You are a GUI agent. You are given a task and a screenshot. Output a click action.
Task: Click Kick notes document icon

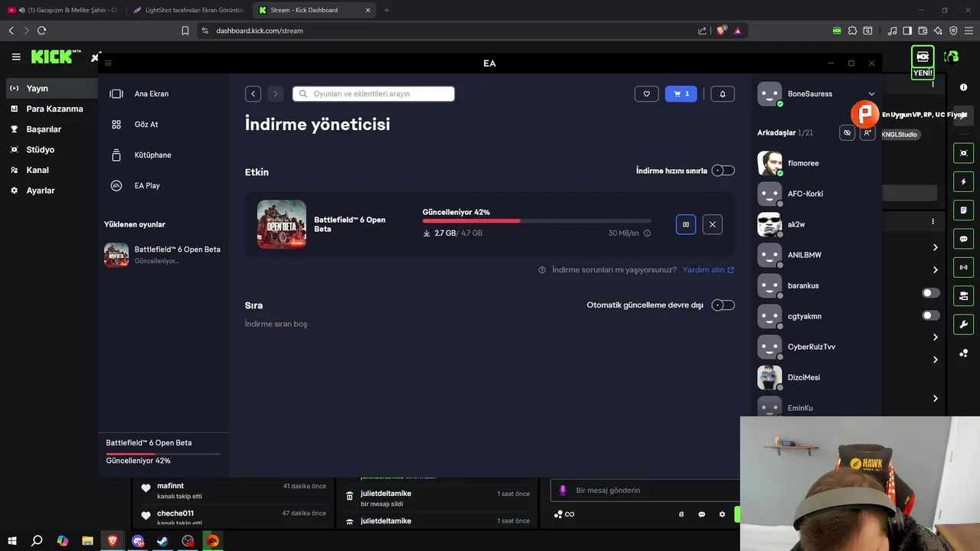click(963, 210)
